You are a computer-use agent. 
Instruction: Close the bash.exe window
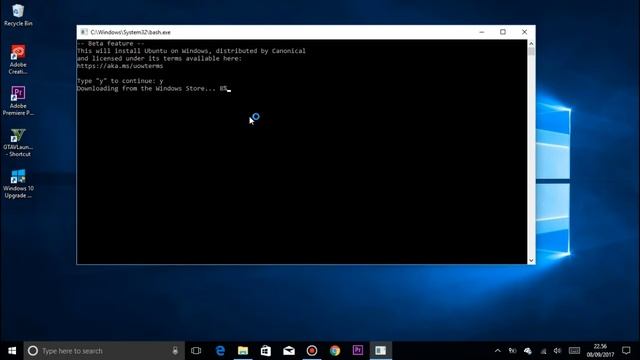point(524,32)
